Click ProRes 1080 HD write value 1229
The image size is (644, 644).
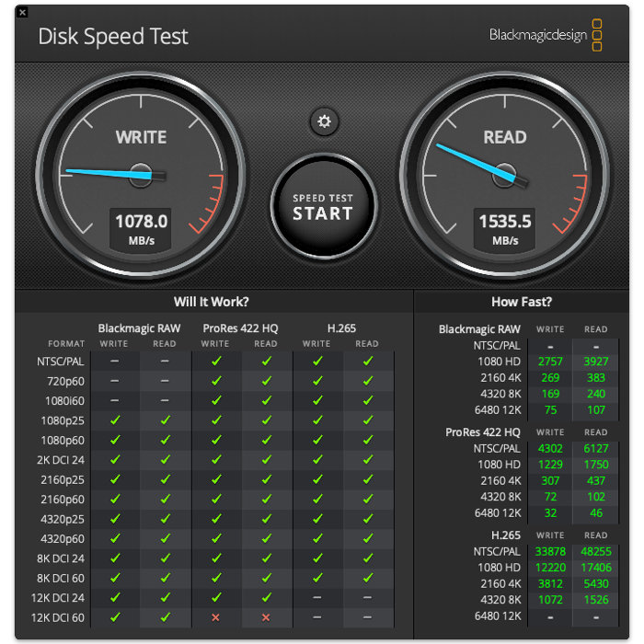pyautogui.click(x=550, y=465)
